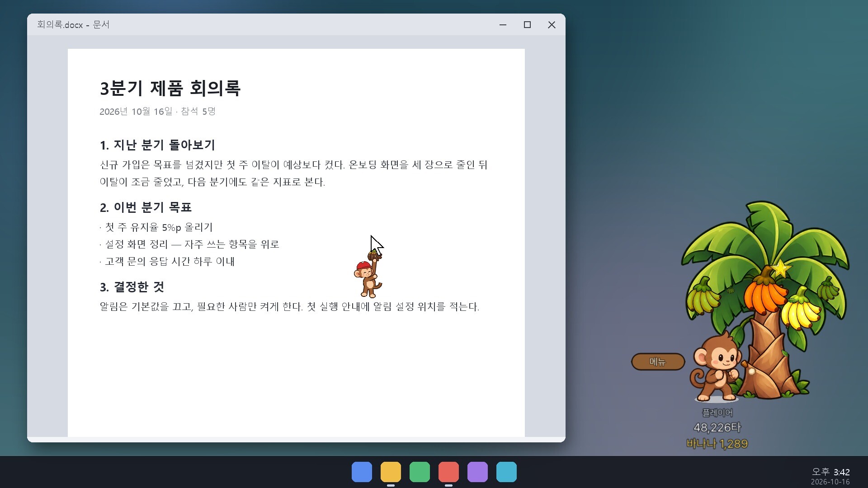Open the cyan taskbar app
This screenshot has width=868, height=488.
(x=506, y=472)
